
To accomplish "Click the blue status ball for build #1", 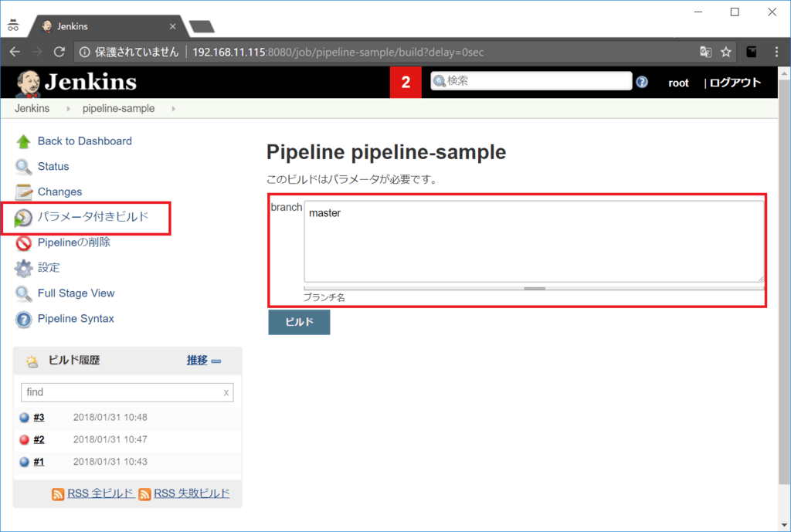I will pyautogui.click(x=24, y=462).
